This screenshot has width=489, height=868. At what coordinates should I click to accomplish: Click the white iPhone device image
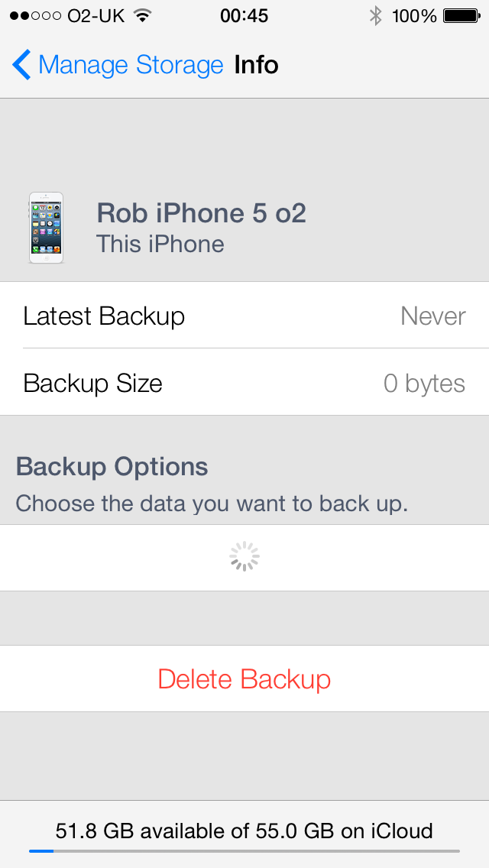[46, 228]
